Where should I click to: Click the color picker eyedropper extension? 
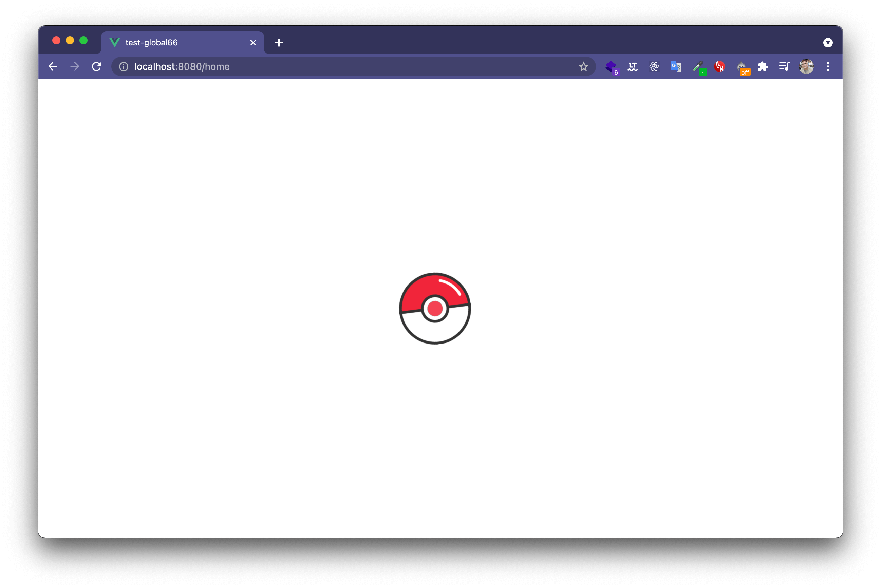point(698,67)
